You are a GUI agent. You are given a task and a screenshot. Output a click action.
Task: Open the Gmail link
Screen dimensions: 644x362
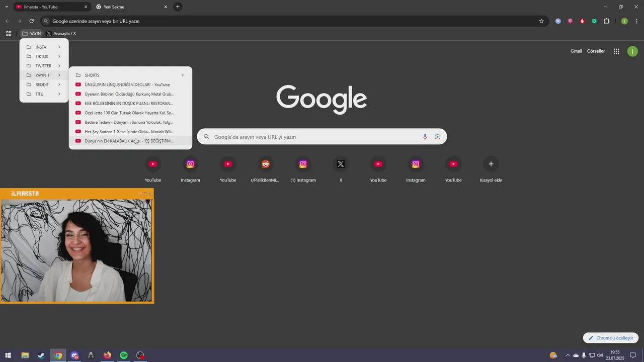point(576,51)
